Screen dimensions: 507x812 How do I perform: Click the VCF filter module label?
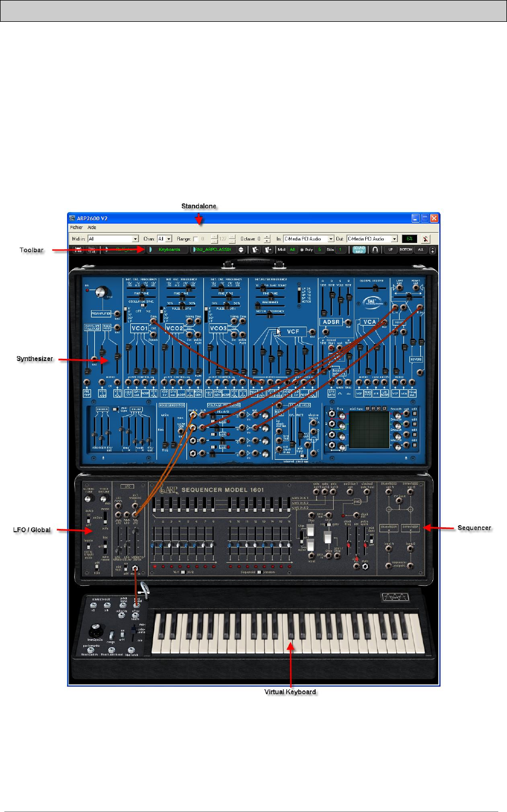tap(293, 331)
